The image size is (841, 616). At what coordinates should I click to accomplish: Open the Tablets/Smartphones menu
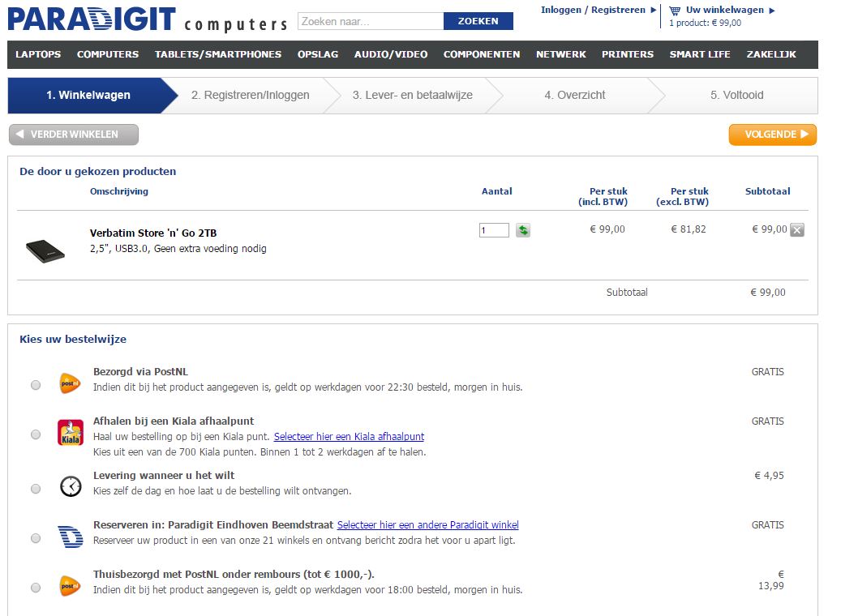[218, 54]
